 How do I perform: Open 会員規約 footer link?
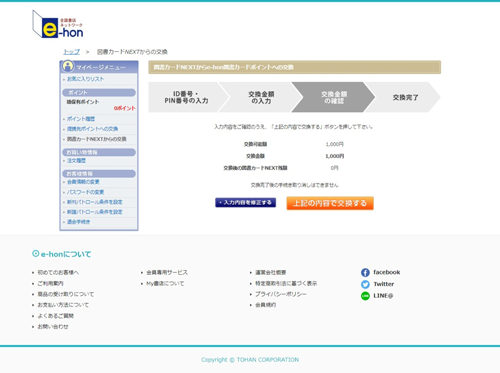(x=265, y=305)
